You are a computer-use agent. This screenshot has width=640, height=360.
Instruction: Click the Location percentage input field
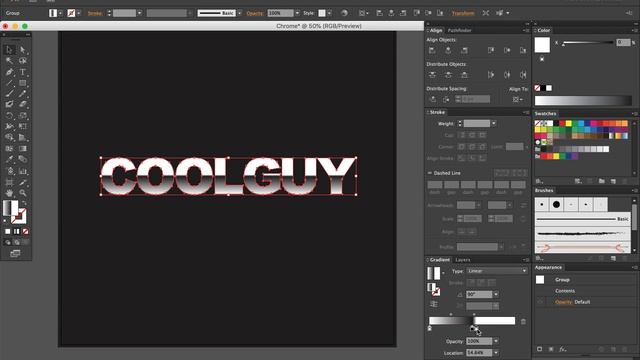pyautogui.click(x=480, y=352)
